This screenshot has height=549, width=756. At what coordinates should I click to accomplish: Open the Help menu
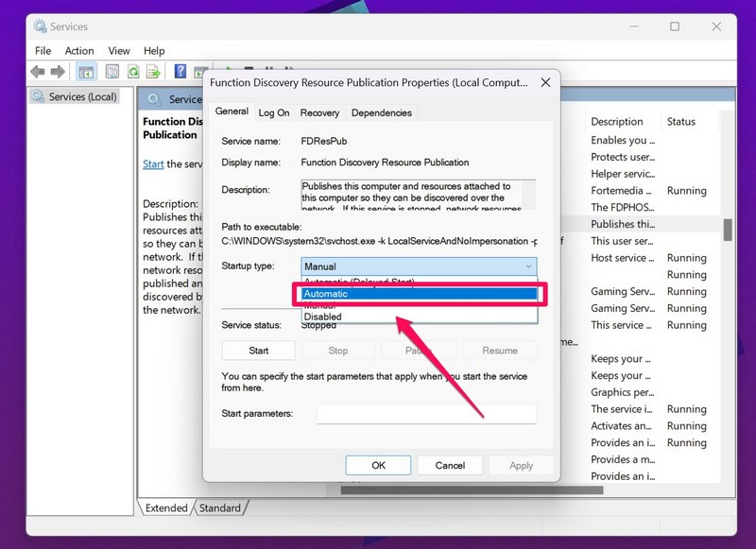click(154, 51)
